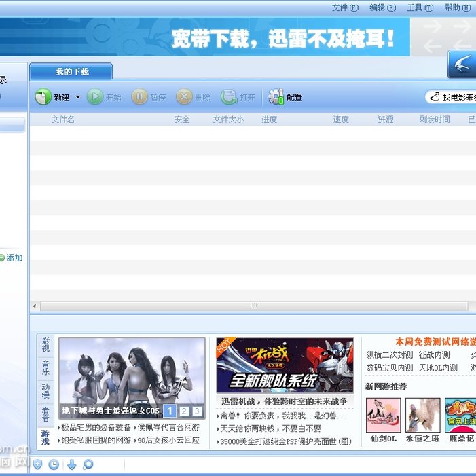Show slide 1 of the image carousel
This screenshot has height=476, width=476.
tap(170, 411)
